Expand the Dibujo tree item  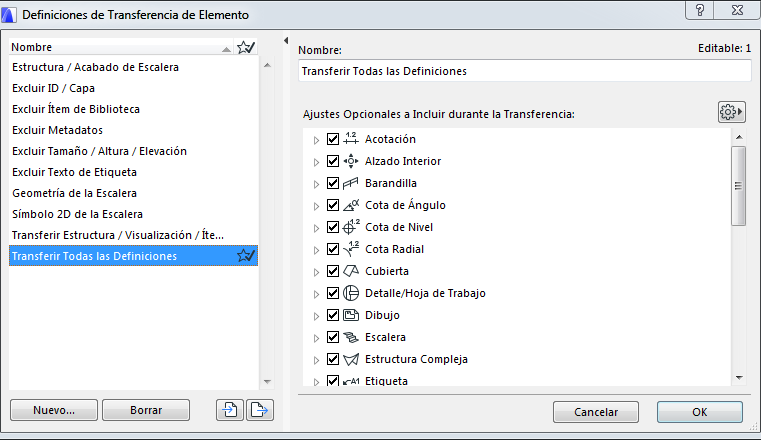point(316,315)
